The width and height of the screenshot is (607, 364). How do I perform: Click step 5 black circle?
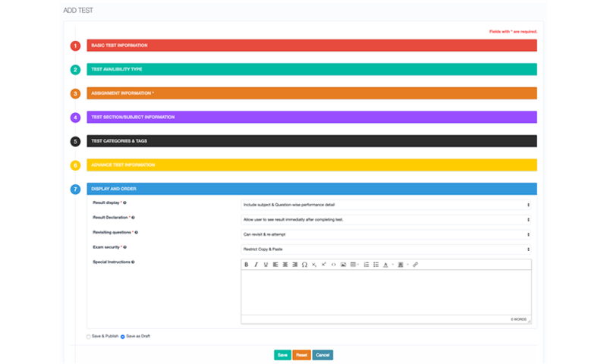[75, 142]
